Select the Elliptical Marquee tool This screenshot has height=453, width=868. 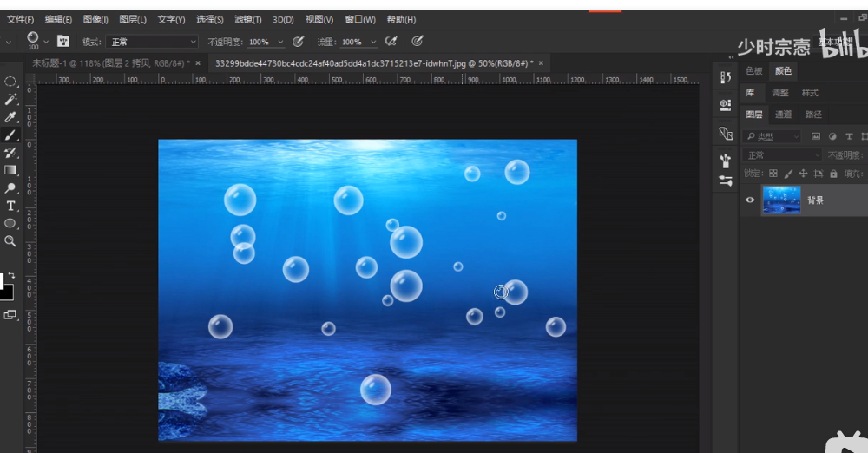pos(11,82)
